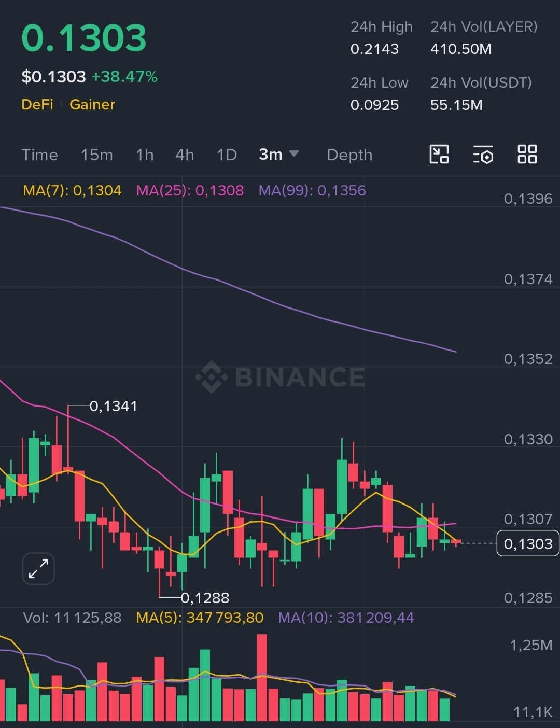Tap the large 0.1303 price
Viewport: 560px width, 728px height.
84,38
